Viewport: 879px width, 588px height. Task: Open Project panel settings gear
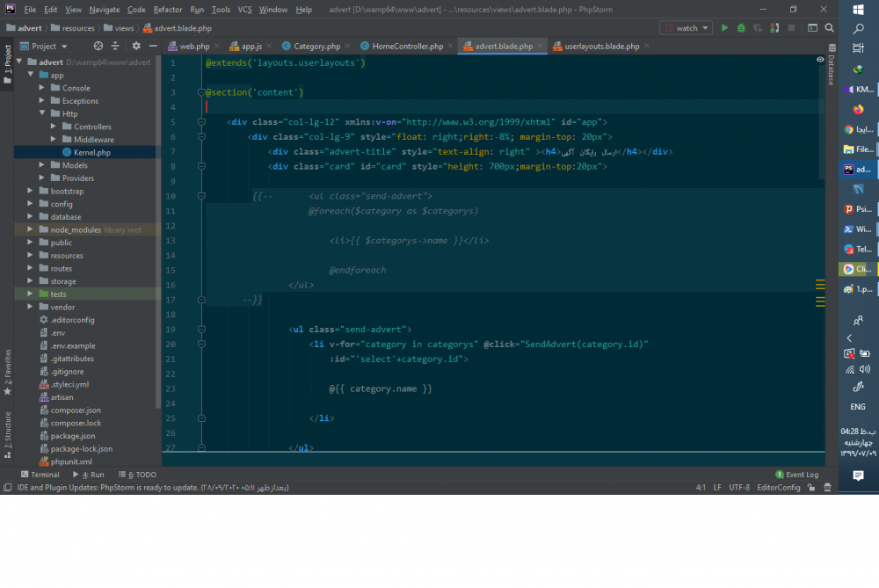[136, 46]
